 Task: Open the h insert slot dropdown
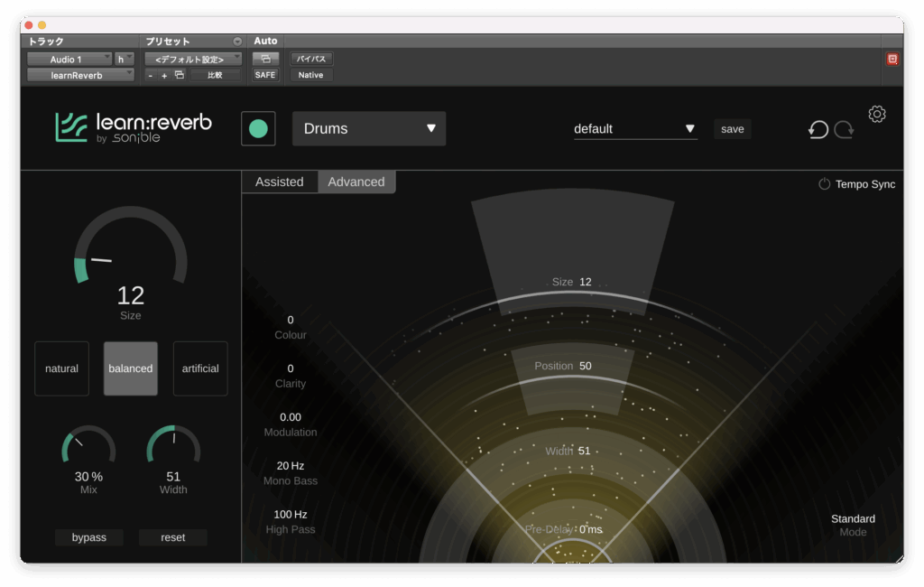(x=125, y=59)
